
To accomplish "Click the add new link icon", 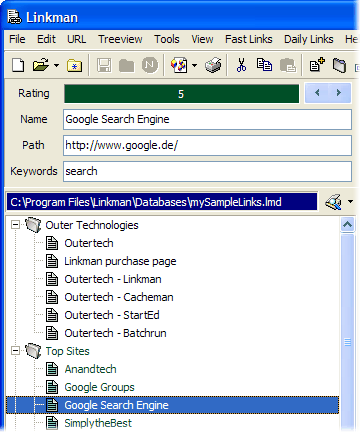I will 317,65.
